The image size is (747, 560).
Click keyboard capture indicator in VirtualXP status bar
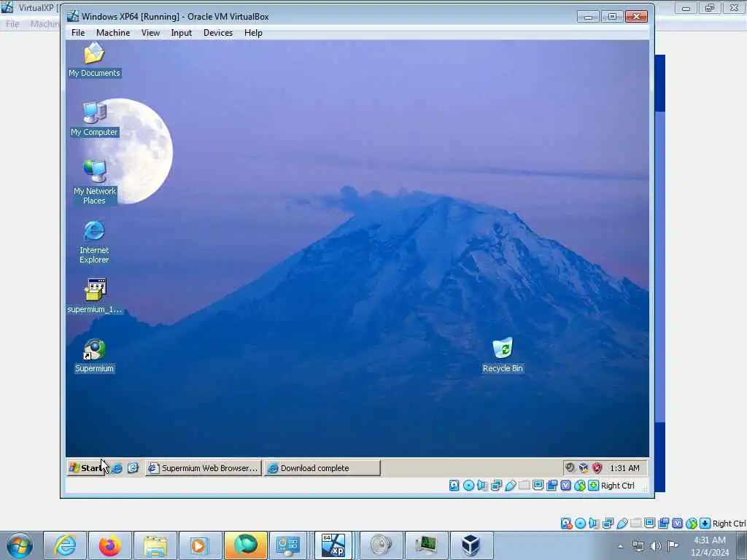(705, 524)
